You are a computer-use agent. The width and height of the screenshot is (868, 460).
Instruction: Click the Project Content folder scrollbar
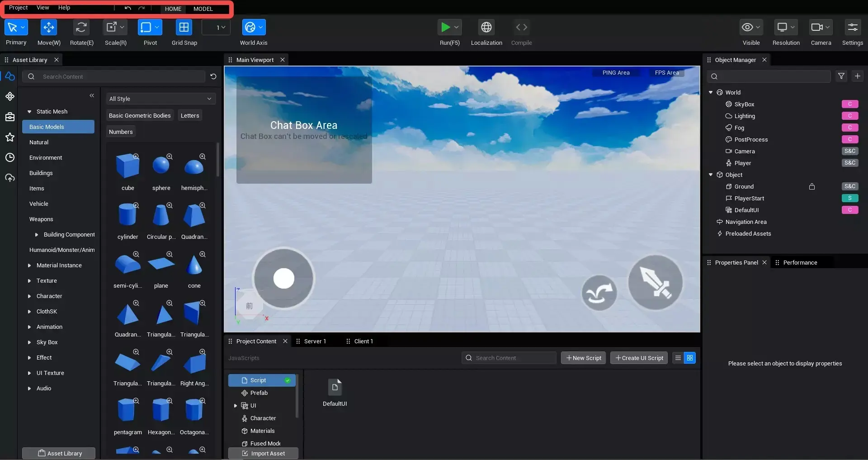(297, 396)
